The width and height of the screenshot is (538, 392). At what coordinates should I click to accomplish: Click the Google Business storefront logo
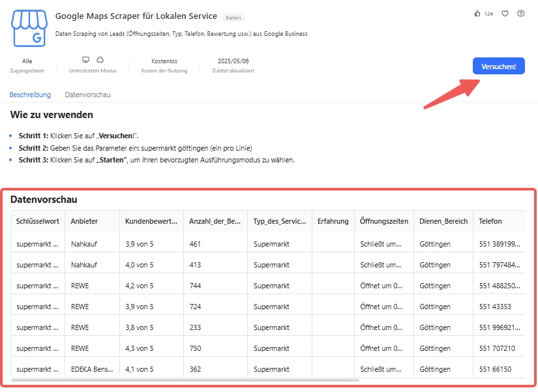click(29, 28)
